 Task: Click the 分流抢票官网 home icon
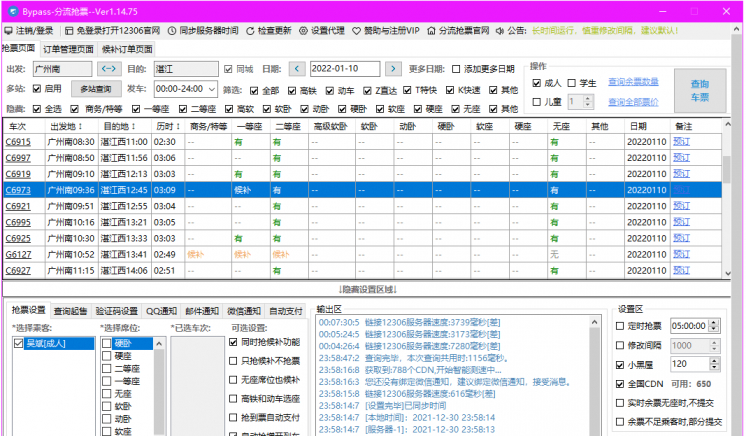(431, 31)
